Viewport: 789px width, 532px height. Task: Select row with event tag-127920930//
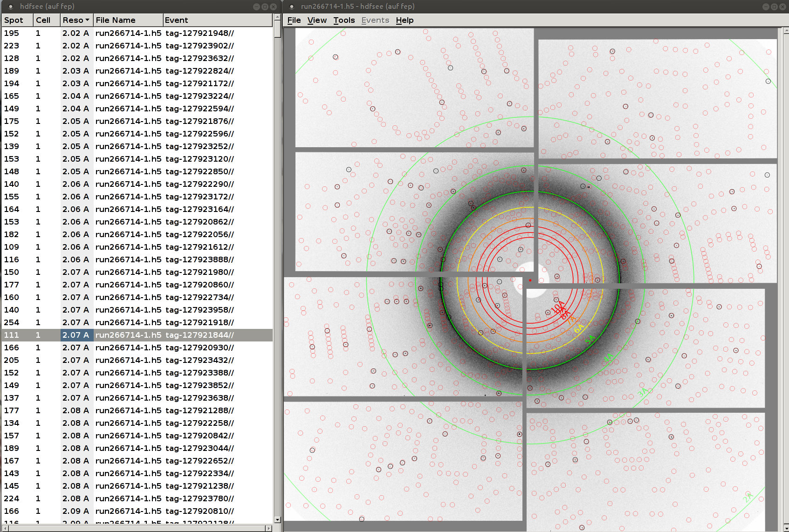[137, 348]
